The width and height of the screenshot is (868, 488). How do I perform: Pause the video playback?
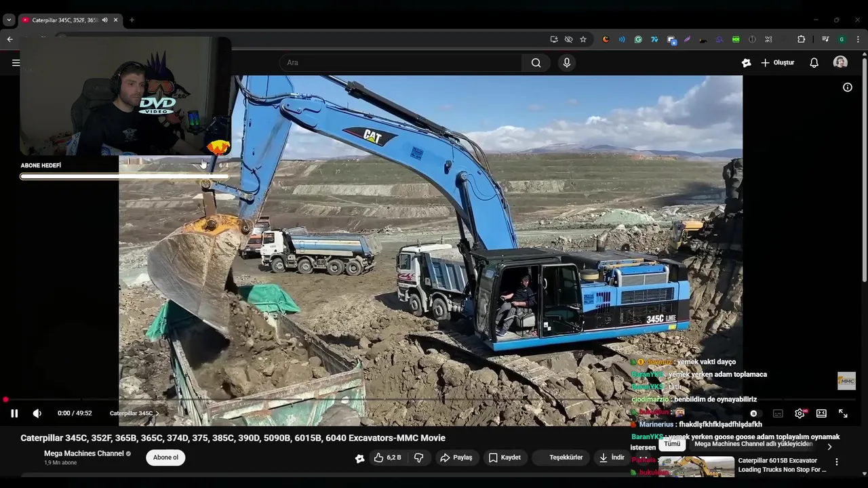[14, 413]
